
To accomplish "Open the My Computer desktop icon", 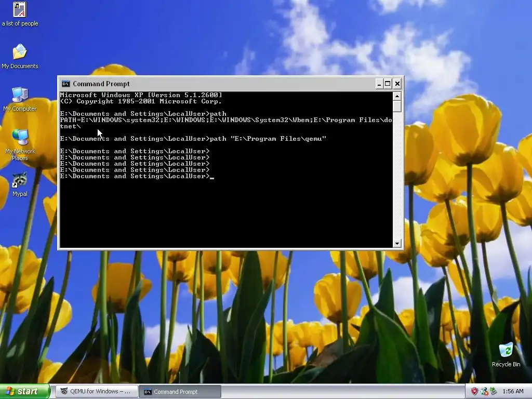I will (20, 99).
